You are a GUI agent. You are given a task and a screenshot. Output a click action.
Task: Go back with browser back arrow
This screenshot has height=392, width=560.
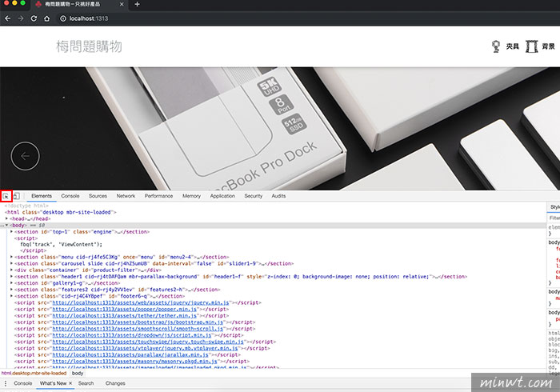pos(8,18)
